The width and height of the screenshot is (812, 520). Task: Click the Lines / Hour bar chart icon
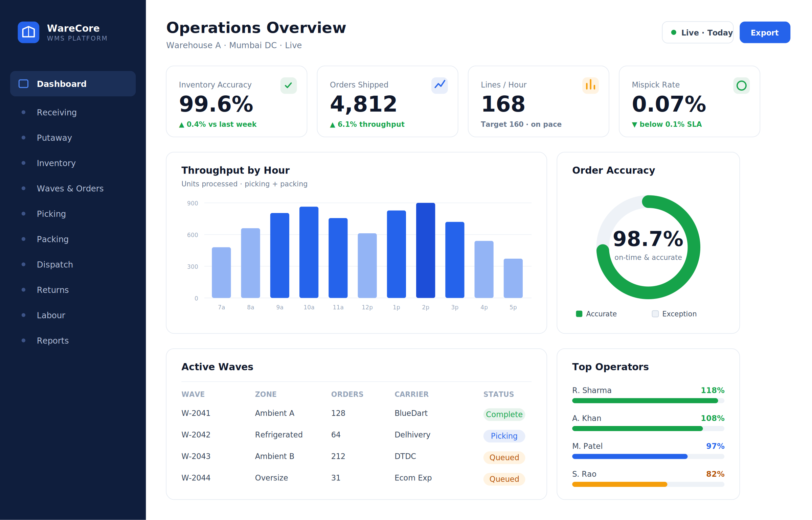click(x=590, y=86)
